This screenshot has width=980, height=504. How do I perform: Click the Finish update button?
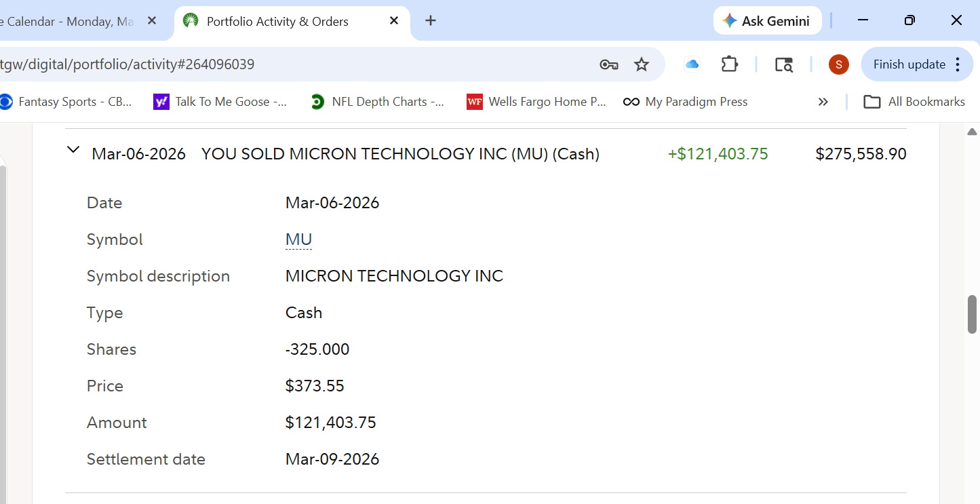(909, 64)
